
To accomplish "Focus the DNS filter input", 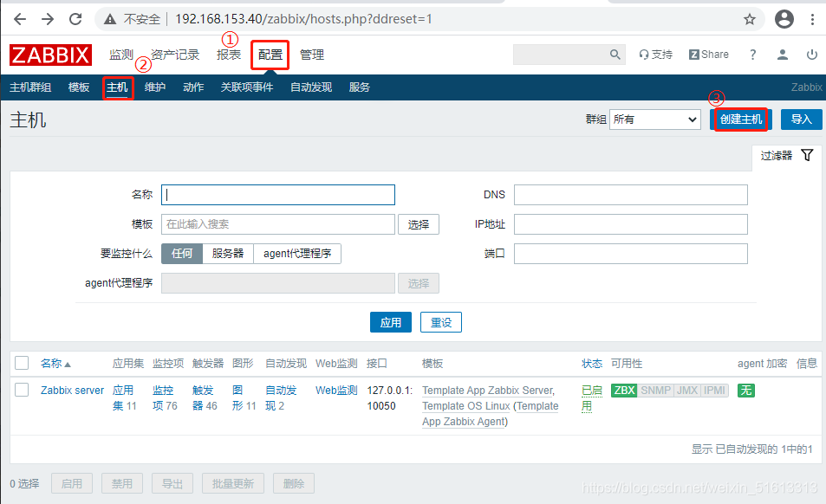I will (631, 195).
